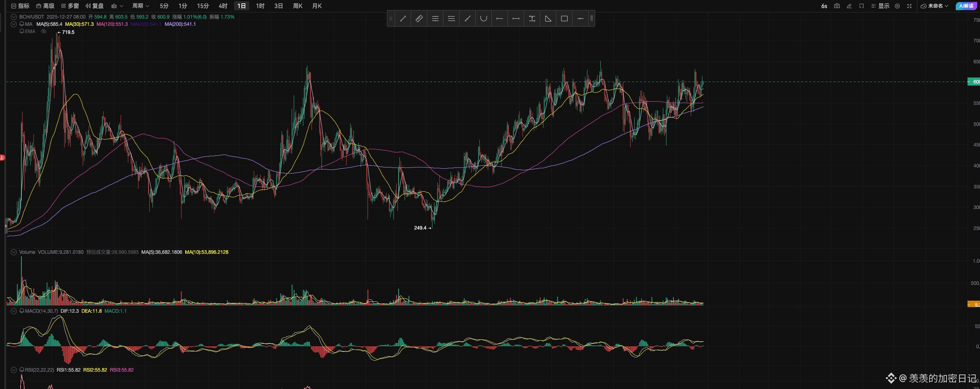Collapse the Volume indicator panel

click(x=14, y=252)
